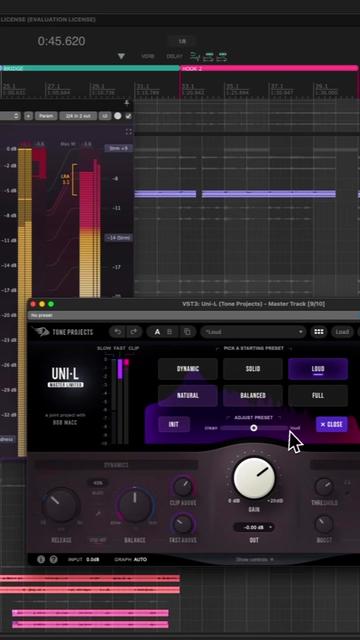Click the undo arrow in Uni-L toolbar

click(118, 332)
